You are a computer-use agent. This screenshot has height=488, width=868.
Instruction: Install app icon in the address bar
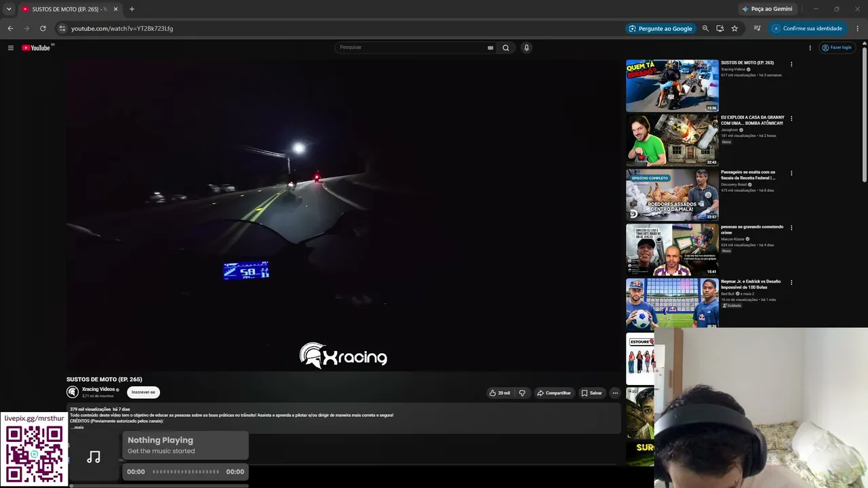(x=720, y=28)
